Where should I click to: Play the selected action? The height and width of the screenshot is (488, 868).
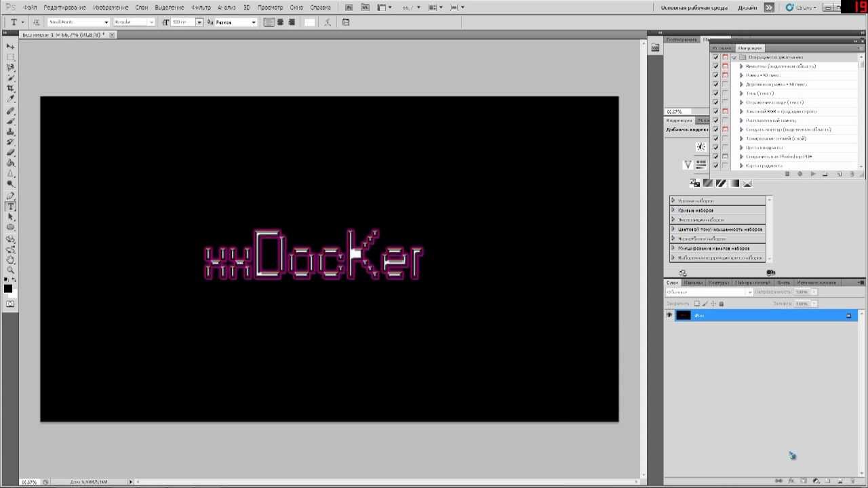[x=813, y=174]
